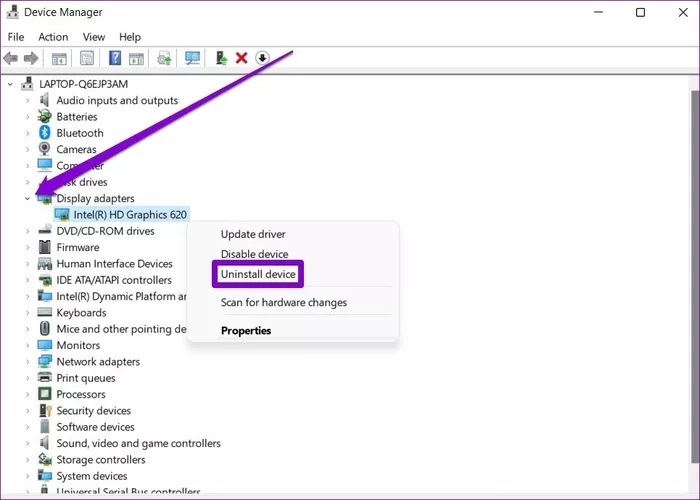Expand the Network adapters chevron
The height and width of the screenshot is (500, 700).
(27, 362)
